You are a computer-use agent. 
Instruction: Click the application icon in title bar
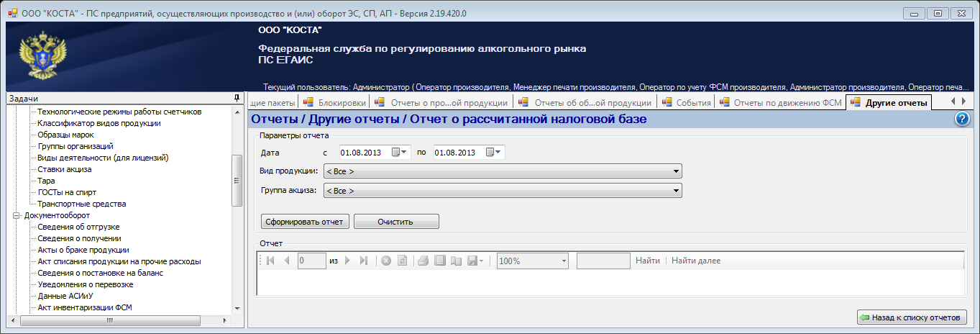(12, 13)
